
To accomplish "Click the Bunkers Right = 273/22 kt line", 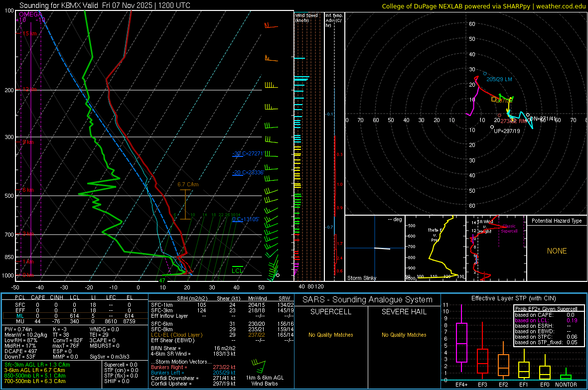I will pyautogui.click(x=193, y=367).
